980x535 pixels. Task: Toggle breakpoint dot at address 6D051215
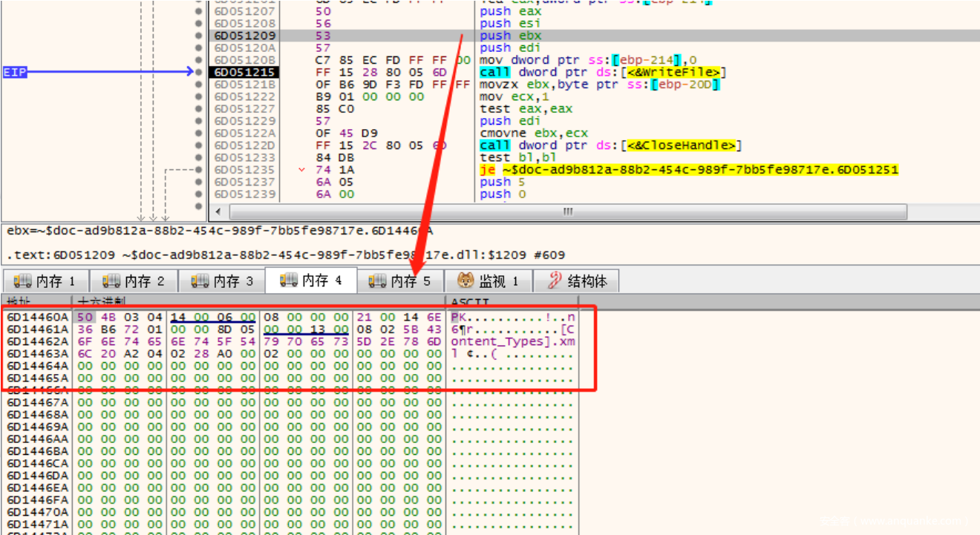(x=198, y=72)
